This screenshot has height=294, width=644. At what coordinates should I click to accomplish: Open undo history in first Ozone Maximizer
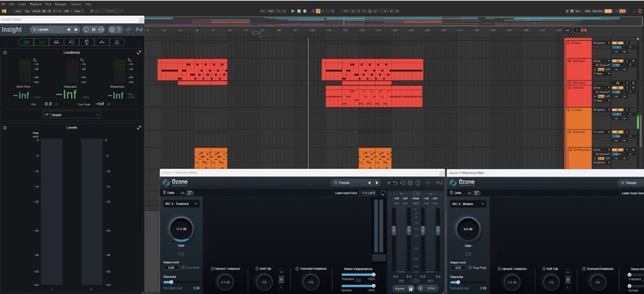403,182
